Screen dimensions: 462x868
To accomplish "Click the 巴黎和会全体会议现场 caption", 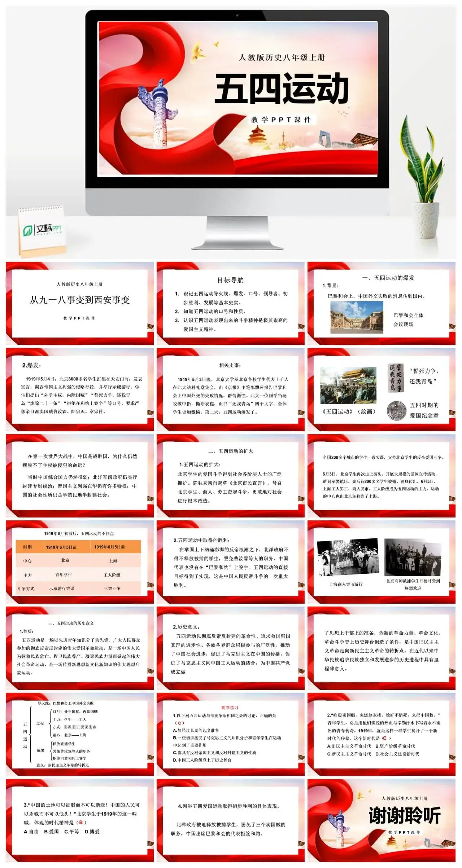I will 408,320.
